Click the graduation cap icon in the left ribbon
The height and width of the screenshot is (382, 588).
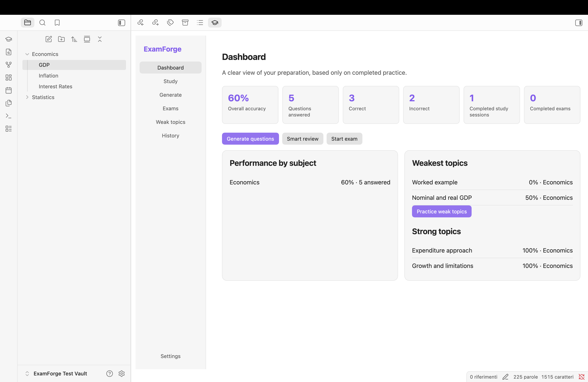click(x=9, y=39)
